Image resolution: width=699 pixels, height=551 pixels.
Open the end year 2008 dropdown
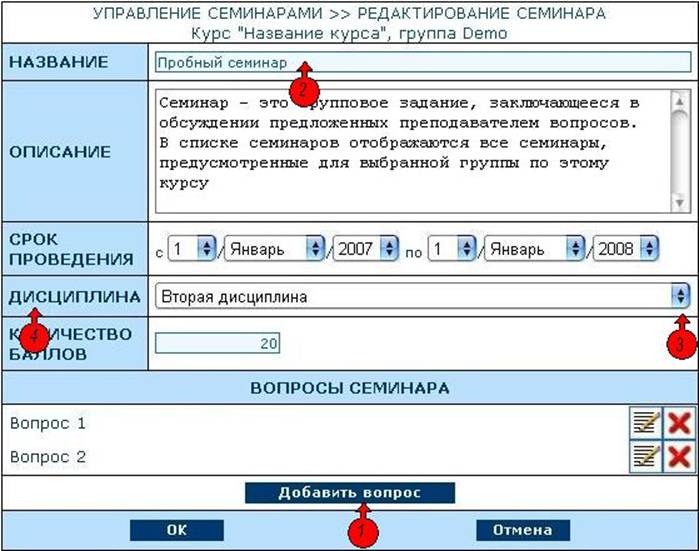pyautogui.click(x=625, y=249)
